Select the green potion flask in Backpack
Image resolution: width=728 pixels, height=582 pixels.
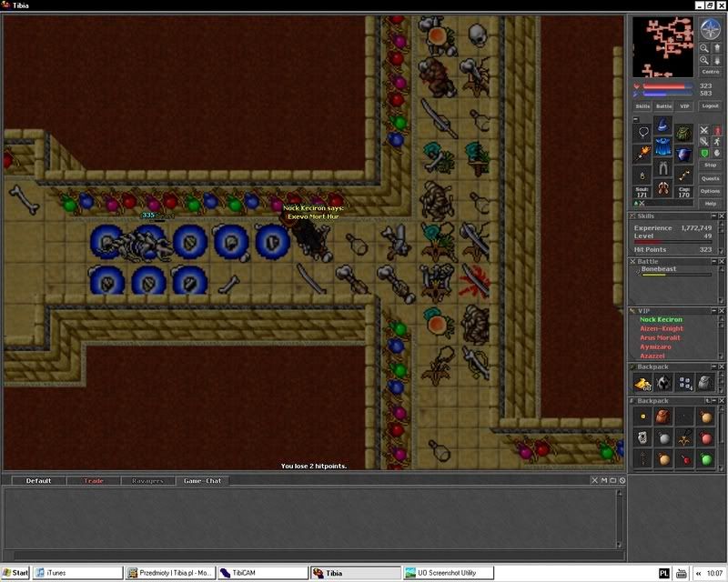705,459
